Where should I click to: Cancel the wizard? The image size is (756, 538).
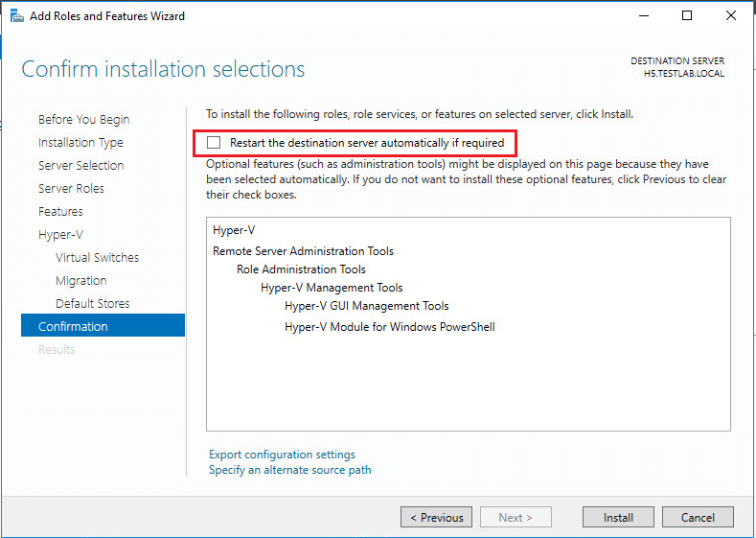[x=698, y=517]
